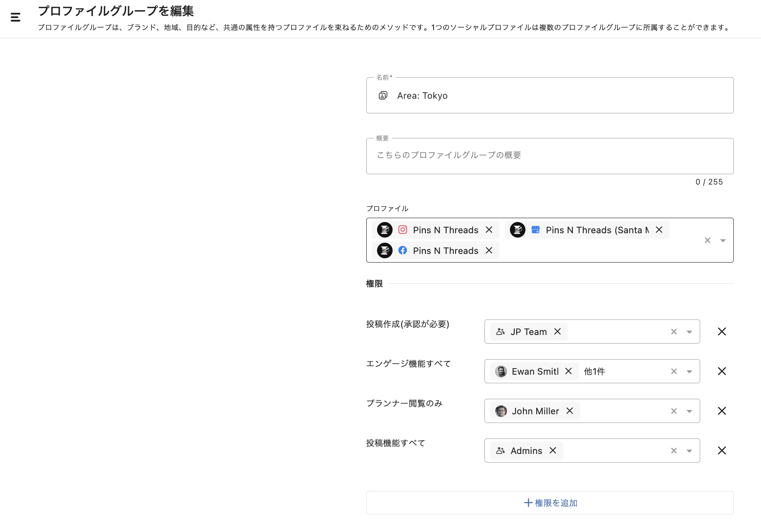Image resolution: width=761 pixels, height=532 pixels.
Task: Delete the 投稿作成(承認が必要) permission row
Action: click(722, 332)
